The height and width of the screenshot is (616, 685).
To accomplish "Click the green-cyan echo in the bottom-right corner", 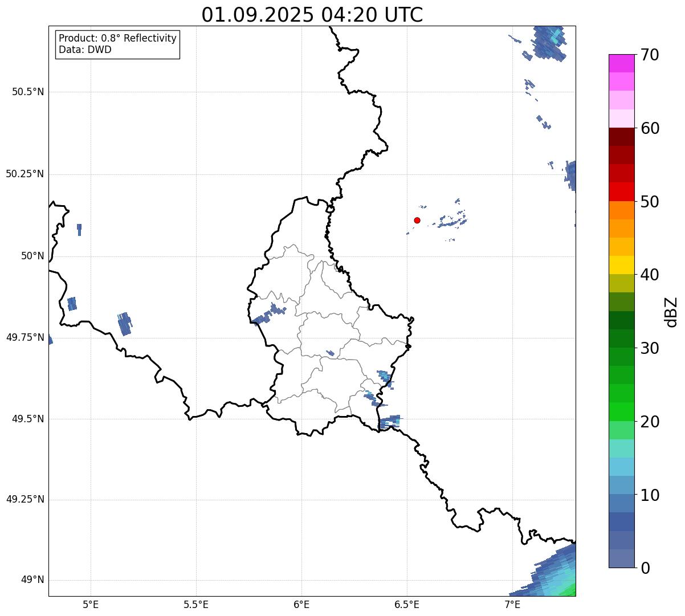I will pos(550,572).
